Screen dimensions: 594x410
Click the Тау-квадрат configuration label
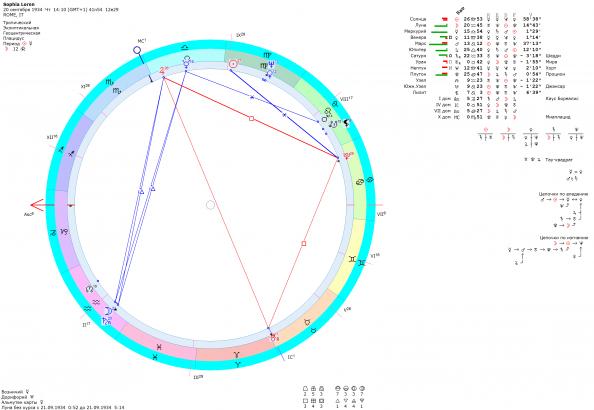pos(558,160)
